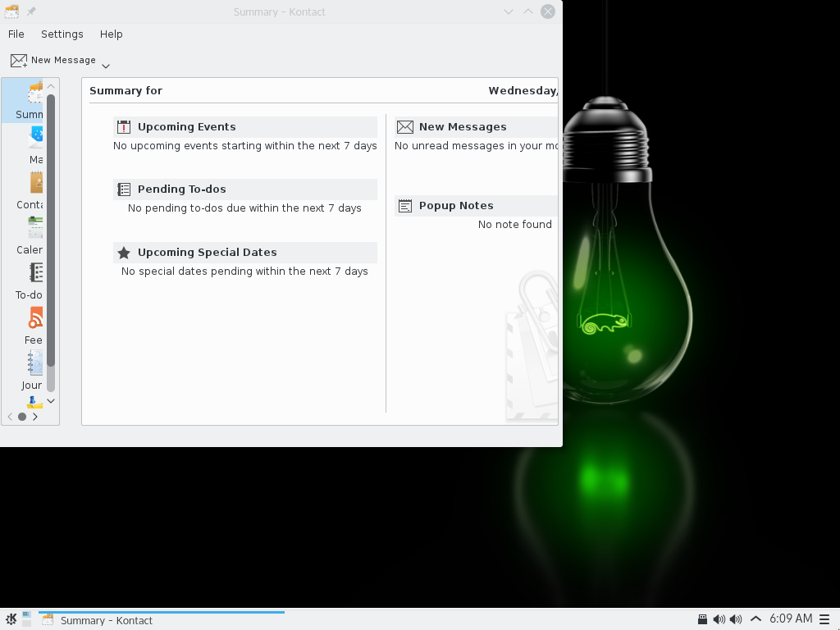Screen dimensions: 840x630
Task: Open the Feeds reader sidebar icon
Action: tap(34, 326)
